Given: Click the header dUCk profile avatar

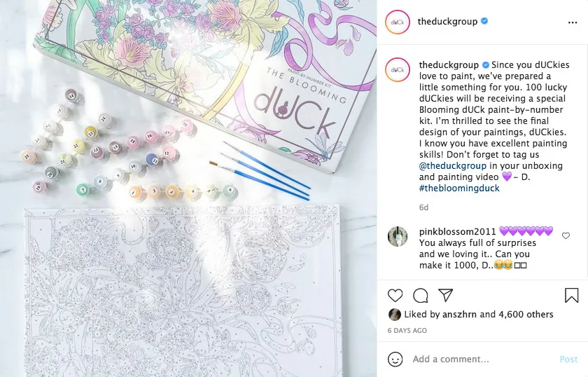Looking at the screenshot, I should 398,22.
